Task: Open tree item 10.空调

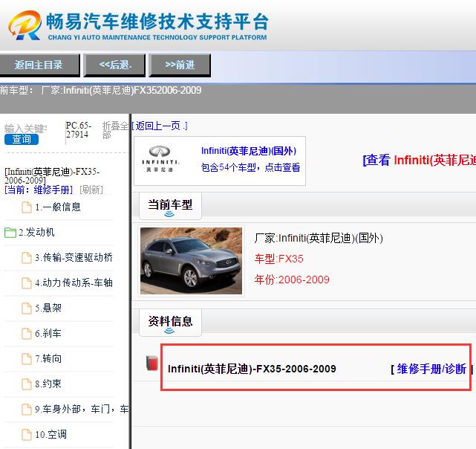Action: [50, 434]
